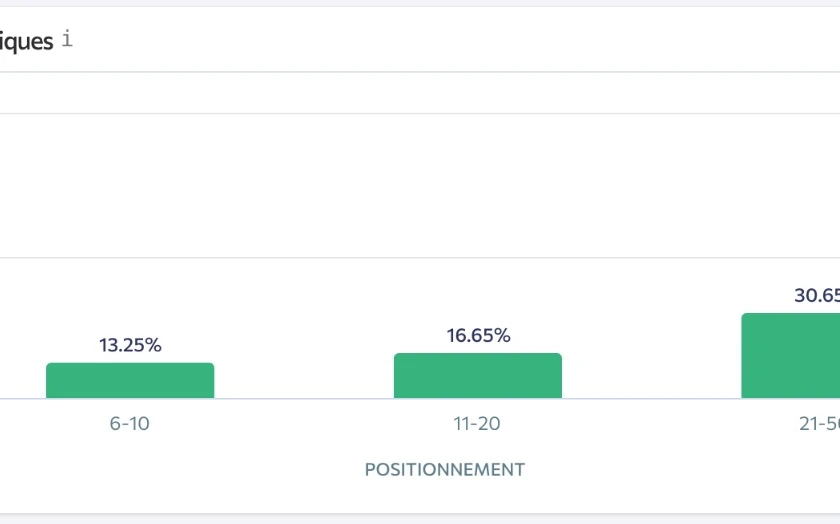The image size is (840, 524).
Task: Click empty chart area above the 11-20 bar
Action: (478, 200)
